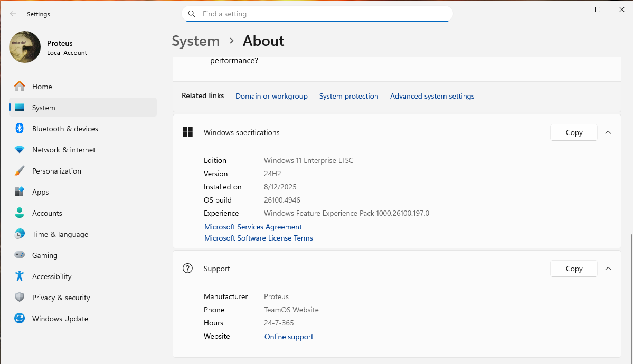This screenshot has width=633, height=364.
Task: Open Windows Update page
Action: click(83, 318)
